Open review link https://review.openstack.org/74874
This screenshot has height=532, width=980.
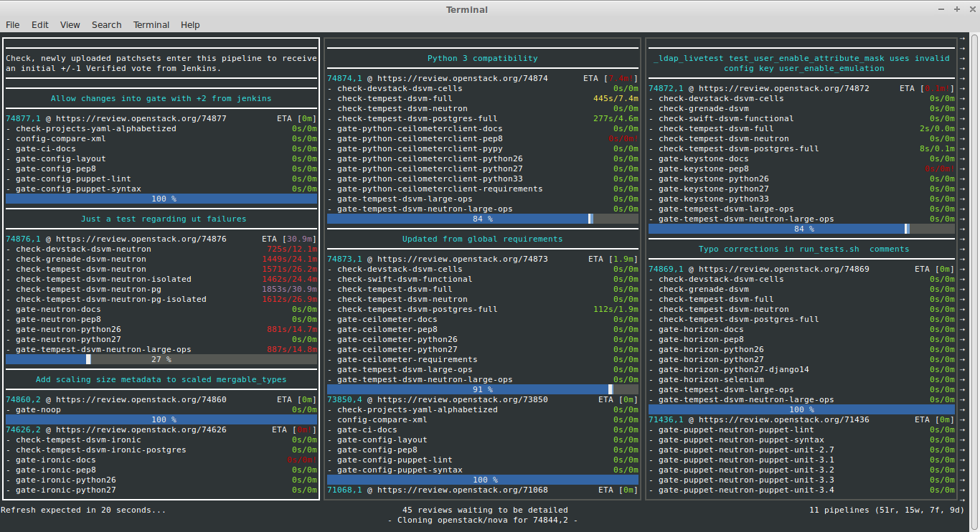[x=463, y=78]
